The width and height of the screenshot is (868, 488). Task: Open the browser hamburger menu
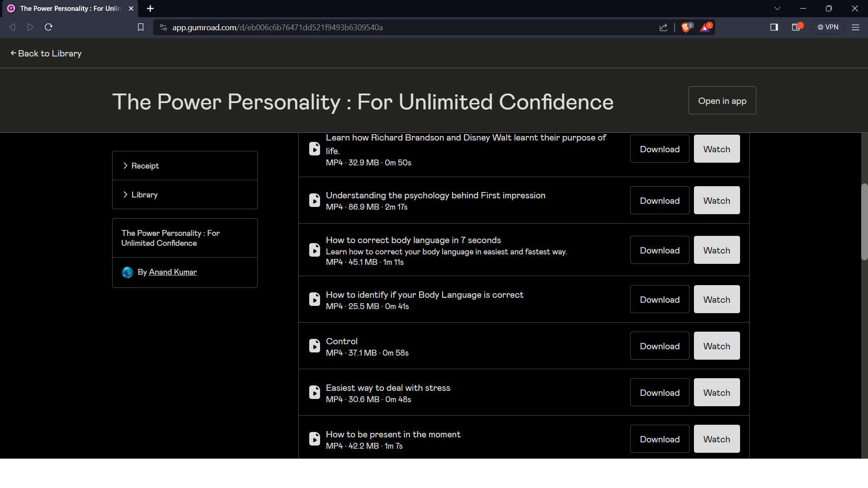pyautogui.click(x=855, y=27)
